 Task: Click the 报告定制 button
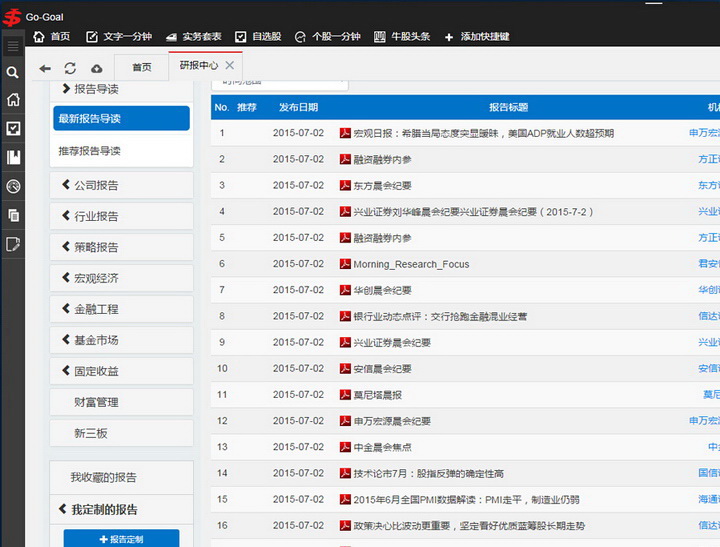(x=121, y=539)
